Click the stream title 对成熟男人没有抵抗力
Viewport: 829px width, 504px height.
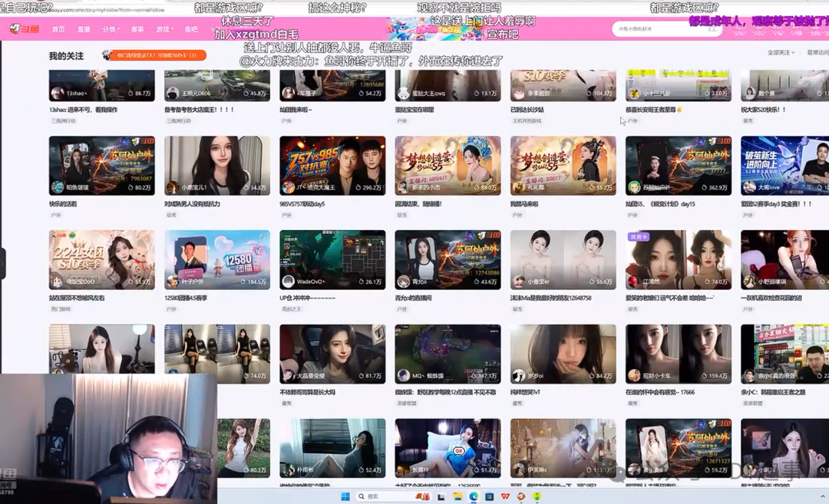tap(192, 203)
